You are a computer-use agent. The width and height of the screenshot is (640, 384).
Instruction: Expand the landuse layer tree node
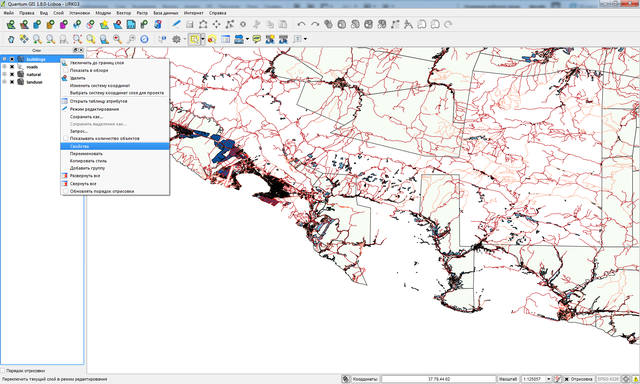tap(4, 82)
